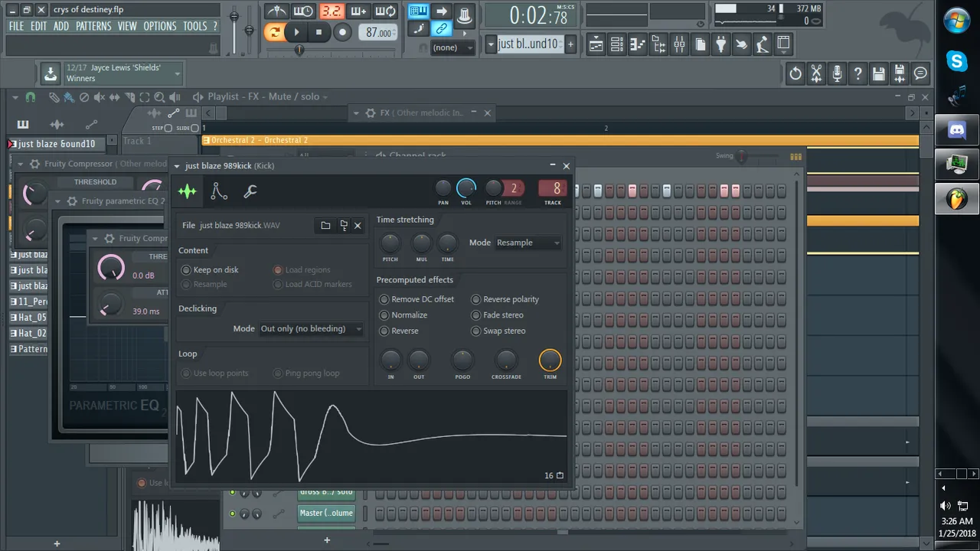Enable the Remove DC offset option
The width and height of the screenshot is (980, 551).
[417, 299]
